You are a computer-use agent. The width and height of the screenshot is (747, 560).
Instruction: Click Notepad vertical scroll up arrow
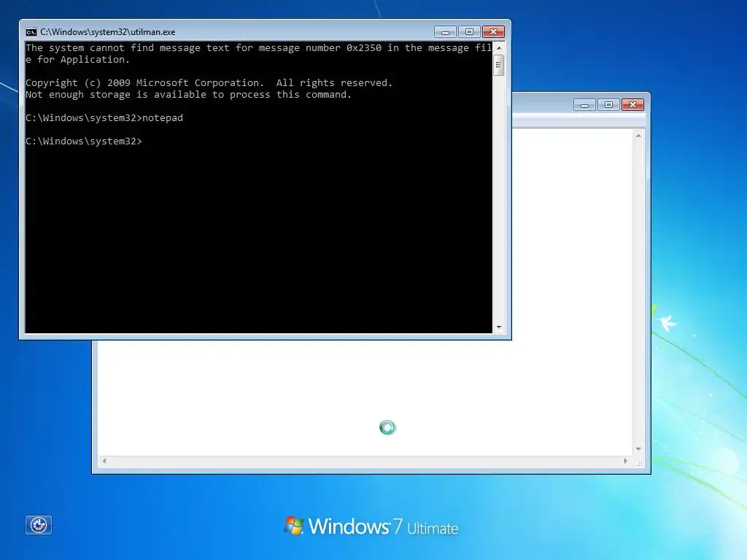click(x=638, y=136)
